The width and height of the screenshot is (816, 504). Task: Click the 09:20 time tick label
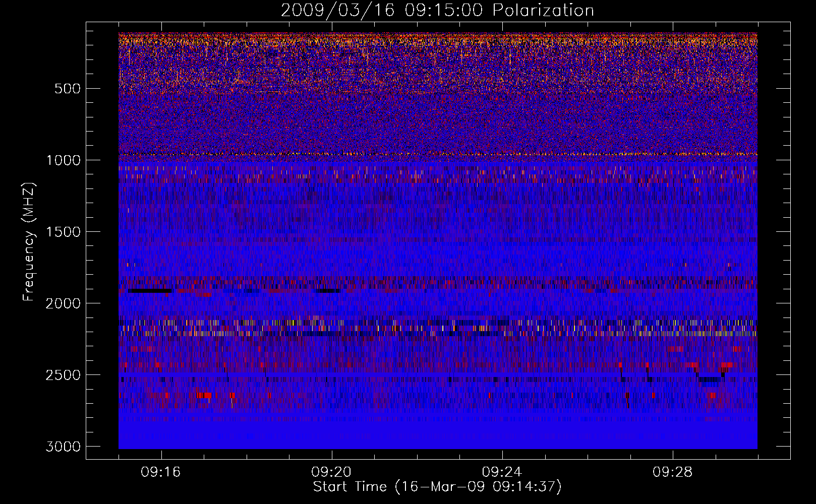pyautogui.click(x=331, y=472)
